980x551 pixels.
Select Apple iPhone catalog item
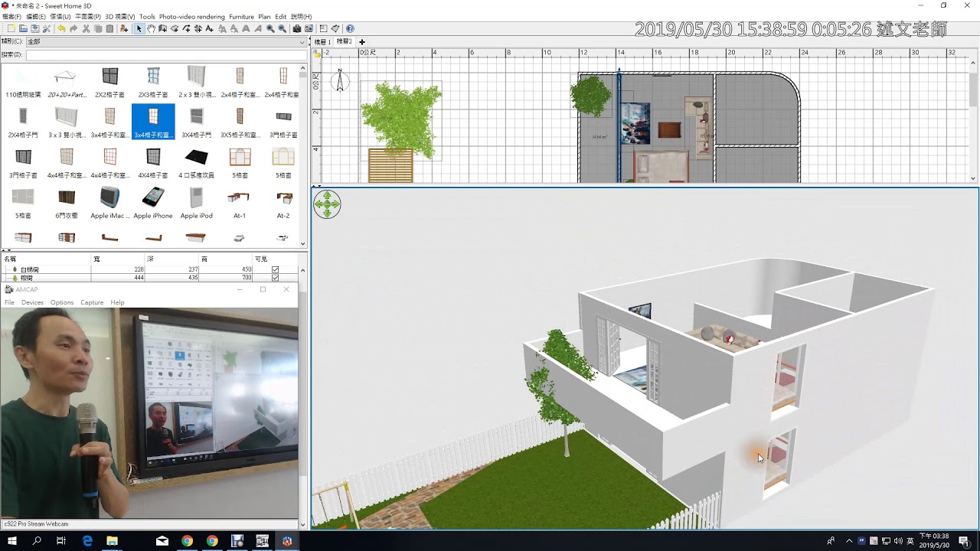click(153, 203)
